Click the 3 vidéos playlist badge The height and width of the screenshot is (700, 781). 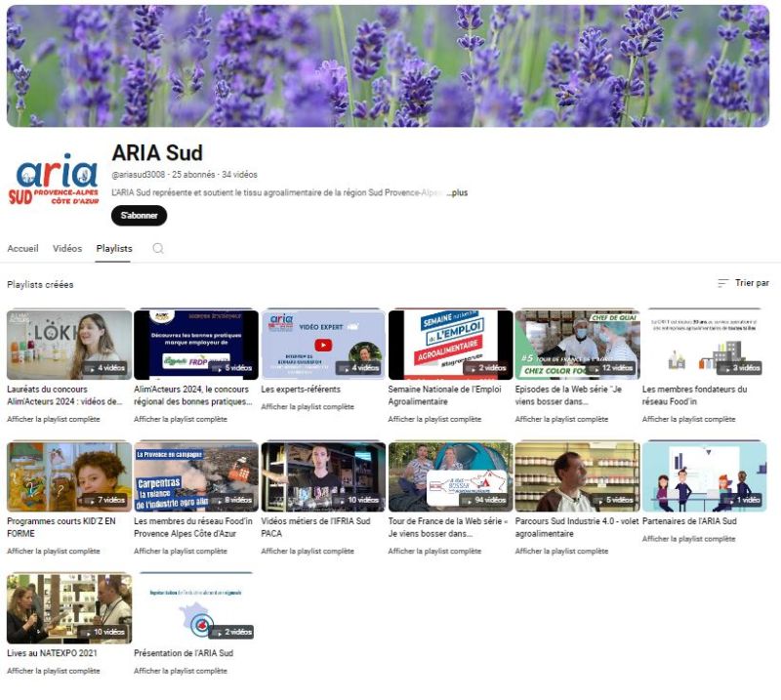pos(740,368)
